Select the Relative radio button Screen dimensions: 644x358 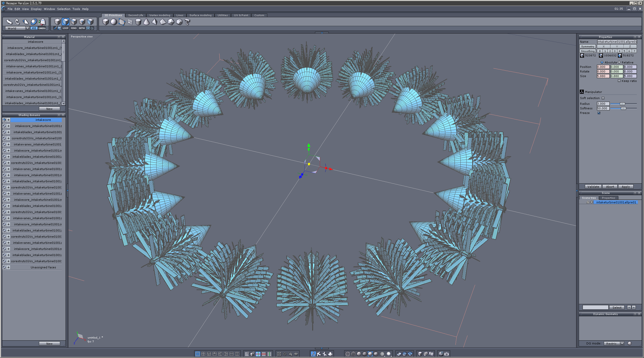coord(619,62)
